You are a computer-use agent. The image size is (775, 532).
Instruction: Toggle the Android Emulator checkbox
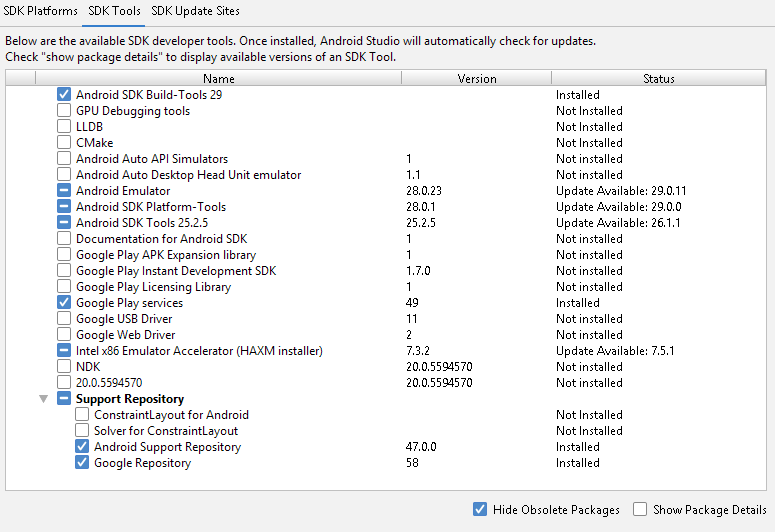(x=64, y=190)
